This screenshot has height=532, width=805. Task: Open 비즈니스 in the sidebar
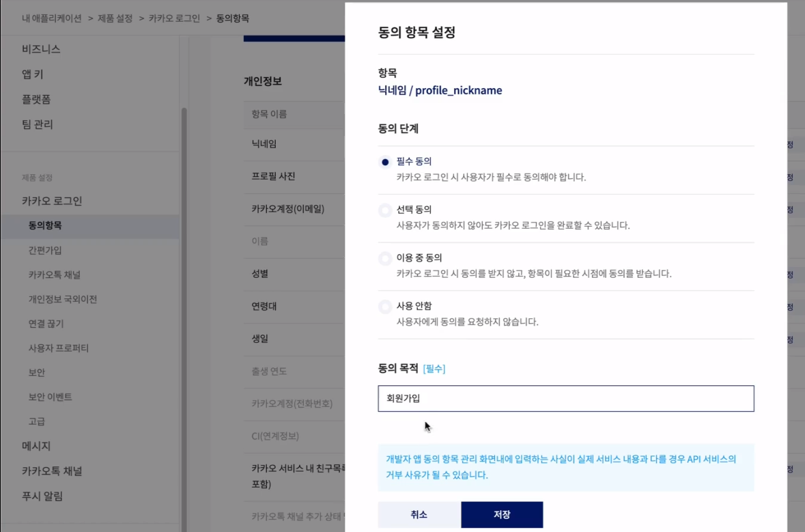coord(41,48)
